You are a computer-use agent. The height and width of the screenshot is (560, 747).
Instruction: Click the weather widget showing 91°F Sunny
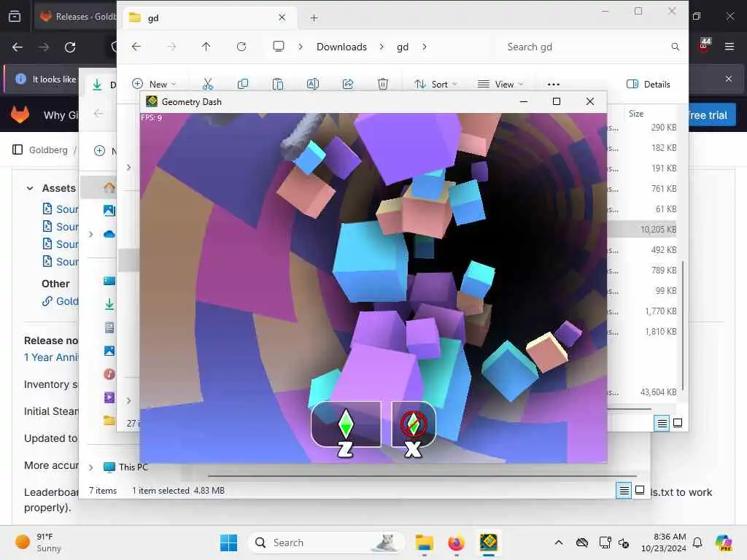tap(38, 542)
